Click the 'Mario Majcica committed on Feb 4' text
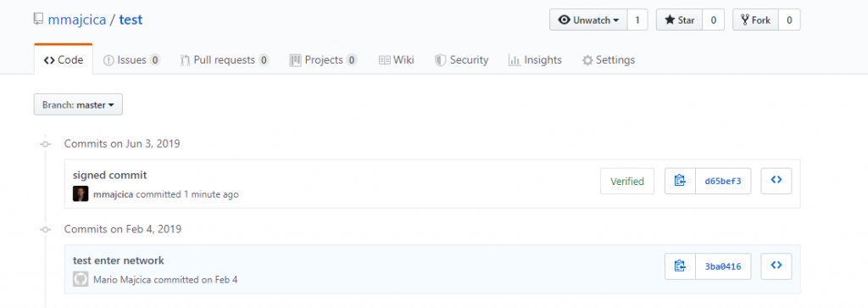Screen dimensions: 868x308 click(165, 280)
